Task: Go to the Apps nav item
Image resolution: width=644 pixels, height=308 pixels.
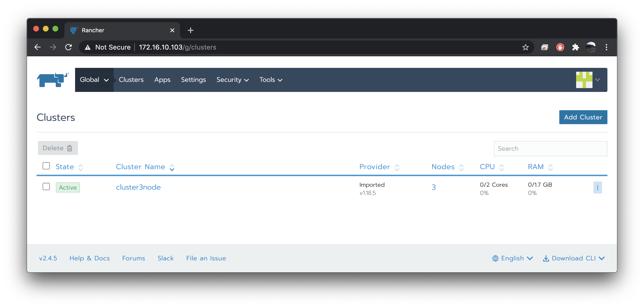Action: click(x=162, y=80)
